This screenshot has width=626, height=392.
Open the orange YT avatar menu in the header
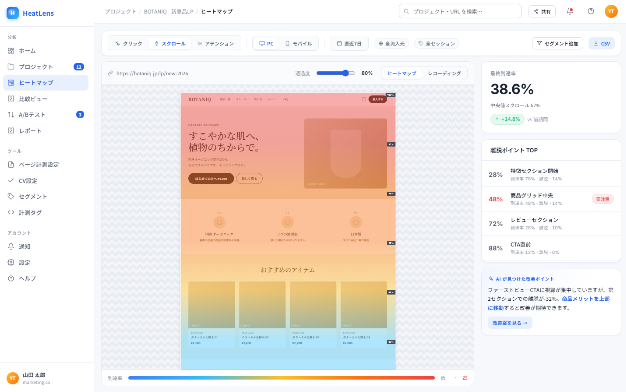(611, 11)
